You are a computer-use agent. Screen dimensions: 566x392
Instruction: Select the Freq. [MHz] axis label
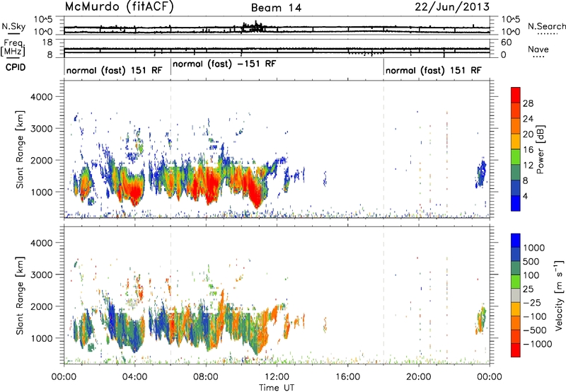tap(13, 48)
